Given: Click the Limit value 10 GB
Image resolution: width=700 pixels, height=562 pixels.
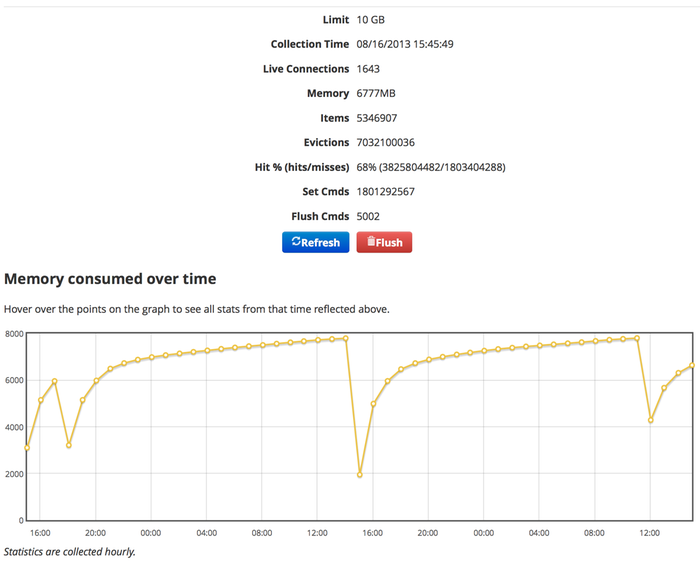Looking at the screenshot, I should [371, 20].
